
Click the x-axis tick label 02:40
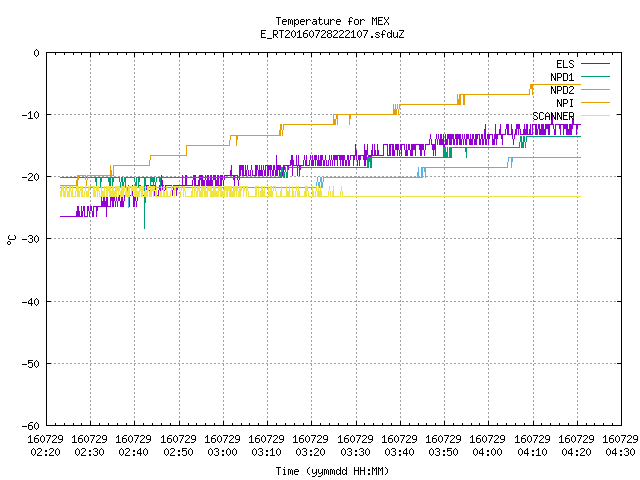tap(133, 452)
